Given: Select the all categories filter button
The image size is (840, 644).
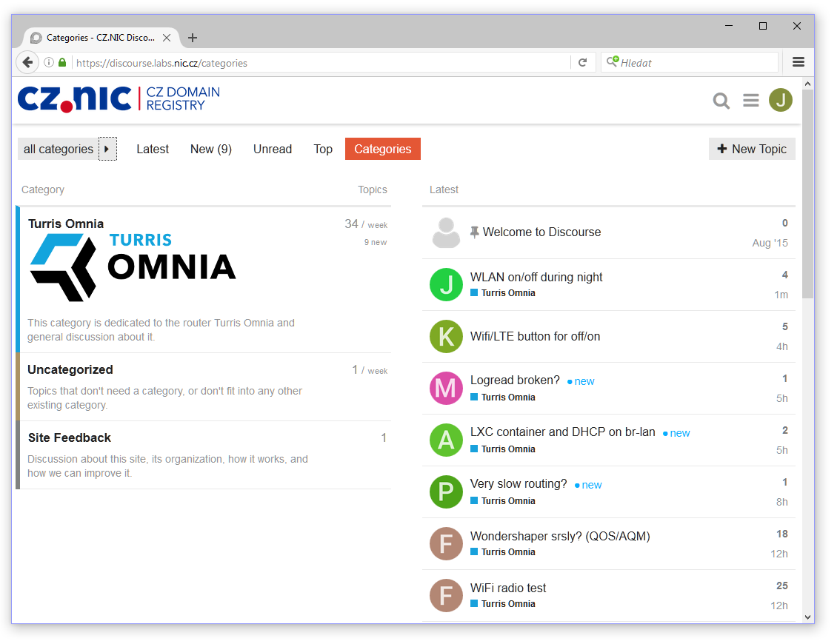Looking at the screenshot, I should click(59, 149).
